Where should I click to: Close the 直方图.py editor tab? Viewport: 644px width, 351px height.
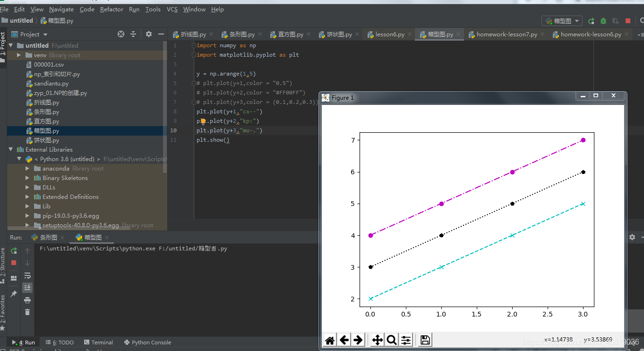click(x=309, y=34)
